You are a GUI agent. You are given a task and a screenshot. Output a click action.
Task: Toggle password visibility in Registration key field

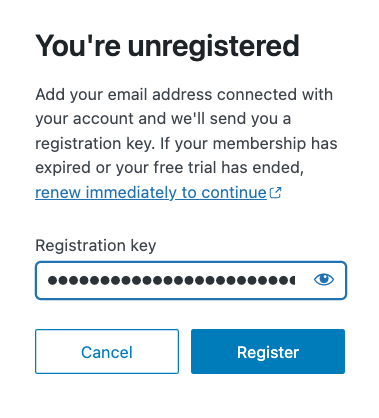click(x=324, y=280)
